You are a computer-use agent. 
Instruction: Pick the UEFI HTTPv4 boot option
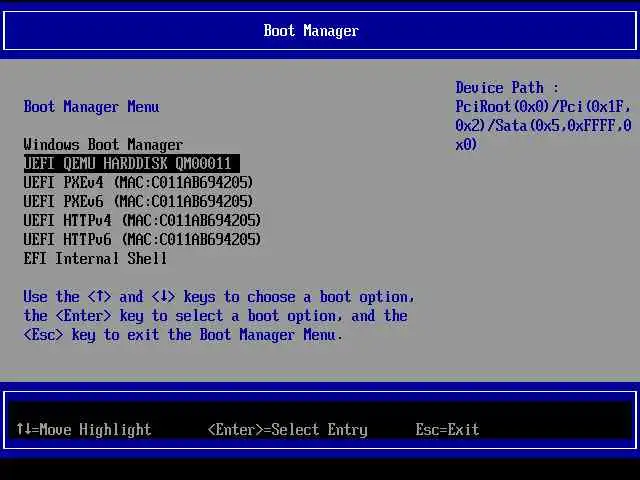(x=142, y=220)
